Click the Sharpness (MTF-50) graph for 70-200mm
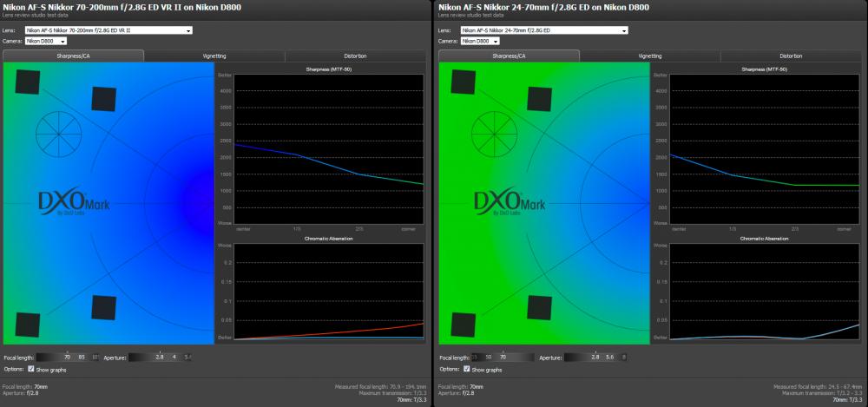Viewport: 868px width, 407px height. (x=329, y=149)
